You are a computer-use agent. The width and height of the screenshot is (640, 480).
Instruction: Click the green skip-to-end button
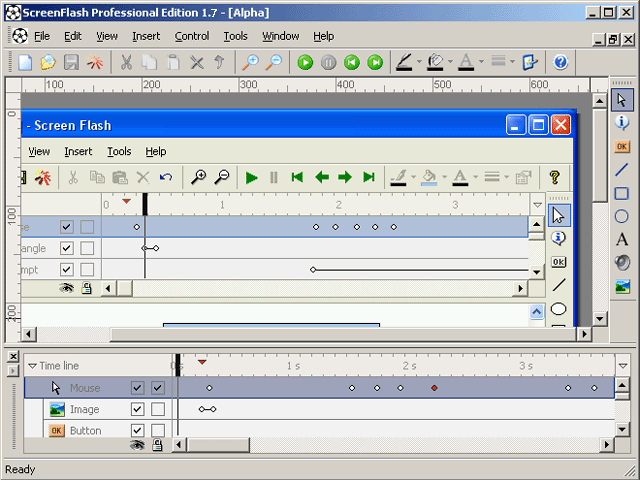pyautogui.click(x=375, y=62)
